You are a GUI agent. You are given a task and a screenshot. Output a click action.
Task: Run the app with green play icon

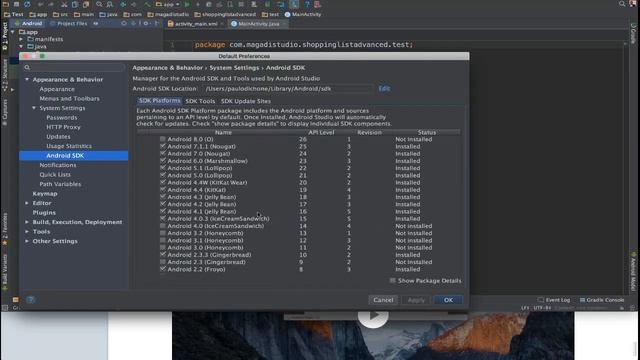pyautogui.click(x=187, y=4)
